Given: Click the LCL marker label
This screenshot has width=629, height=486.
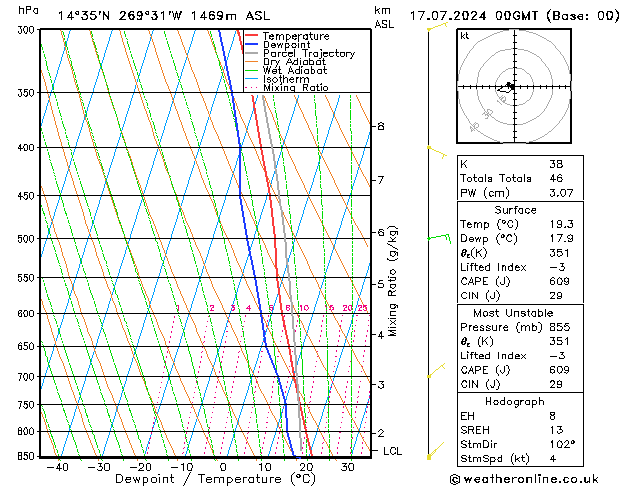Looking at the screenshot, I should coord(392,451).
